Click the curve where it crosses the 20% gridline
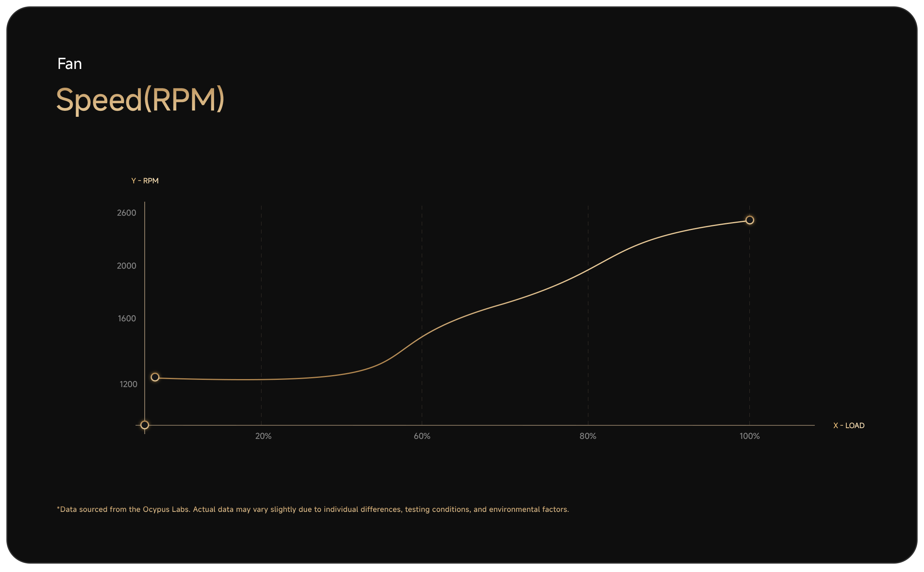Screen dimensions: 924x572 [261, 379]
